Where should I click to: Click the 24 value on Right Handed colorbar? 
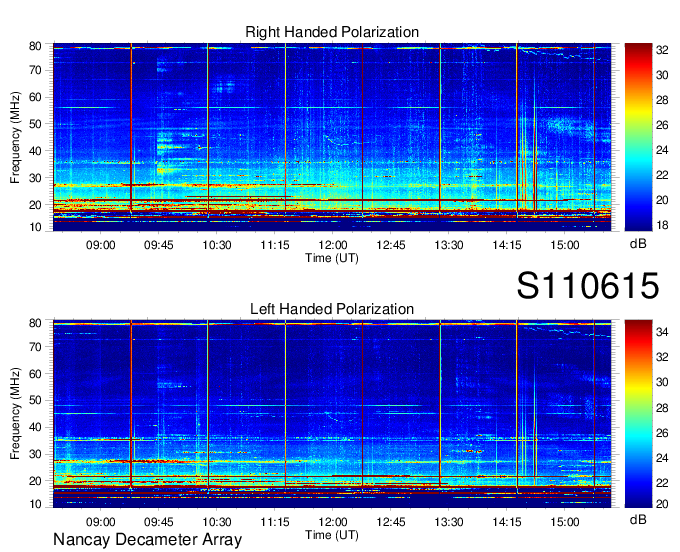coord(662,150)
